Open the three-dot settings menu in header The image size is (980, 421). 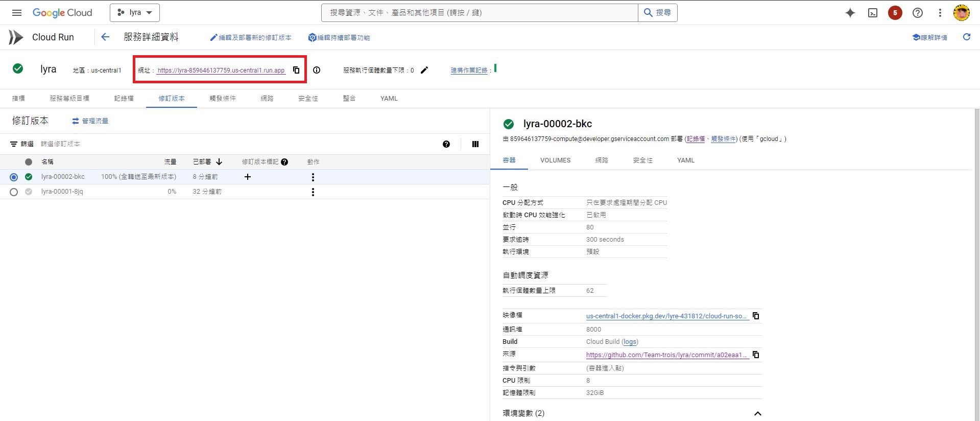coord(940,13)
